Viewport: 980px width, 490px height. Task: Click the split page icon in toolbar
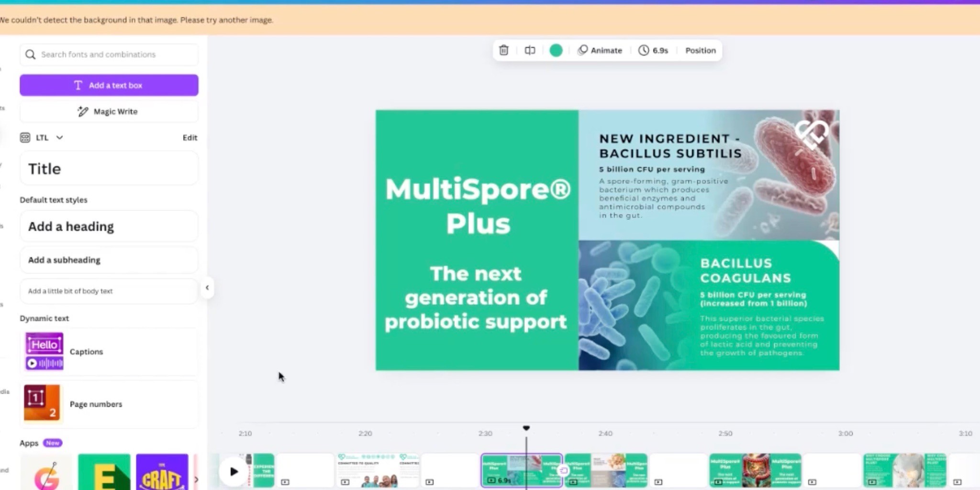point(530,50)
